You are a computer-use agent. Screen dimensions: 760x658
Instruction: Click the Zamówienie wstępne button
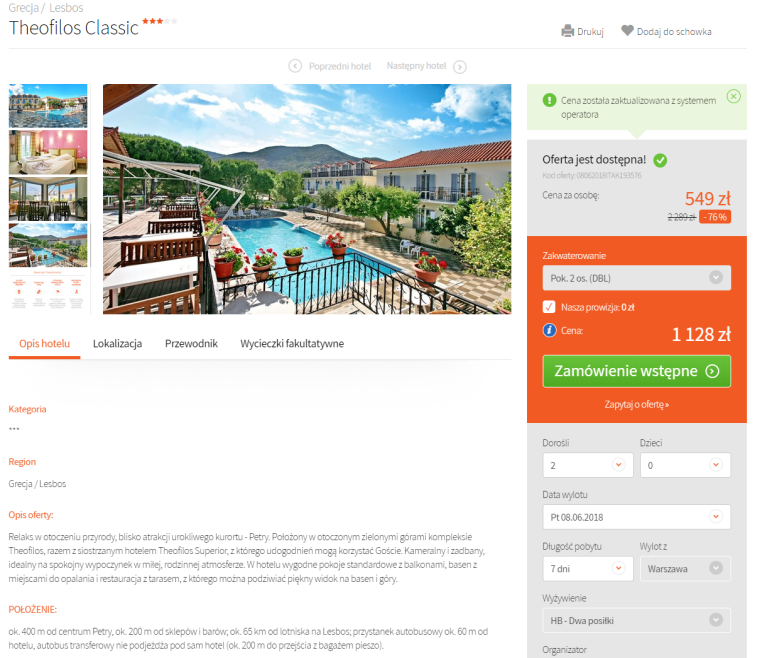(636, 371)
